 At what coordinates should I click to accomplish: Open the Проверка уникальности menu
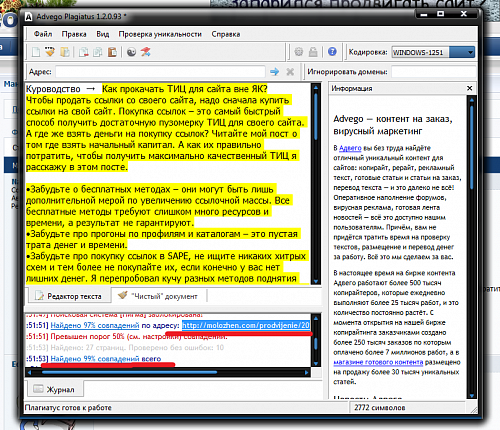(160, 34)
